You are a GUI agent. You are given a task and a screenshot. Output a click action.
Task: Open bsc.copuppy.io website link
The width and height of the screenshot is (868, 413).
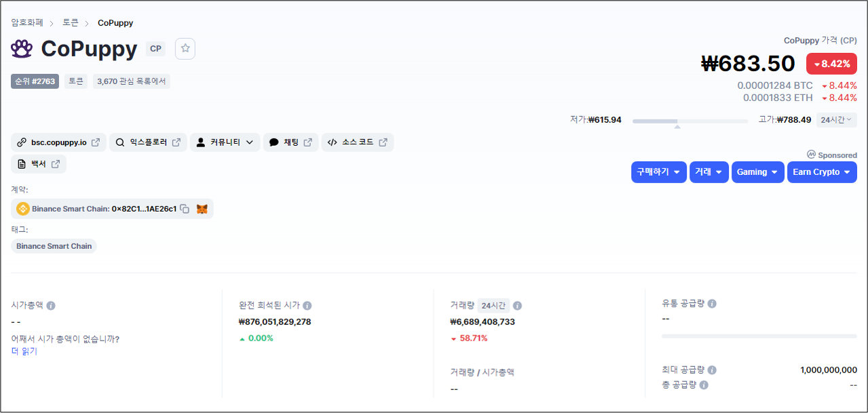(x=58, y=142)
